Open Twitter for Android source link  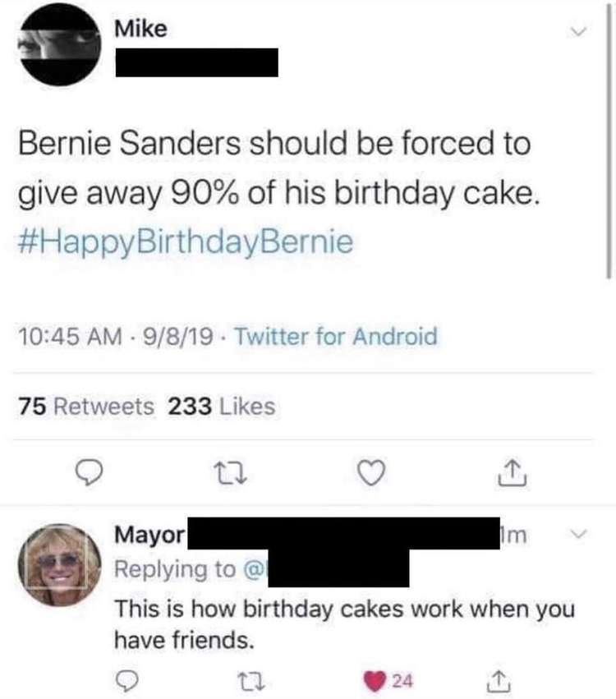coord(336,336)
